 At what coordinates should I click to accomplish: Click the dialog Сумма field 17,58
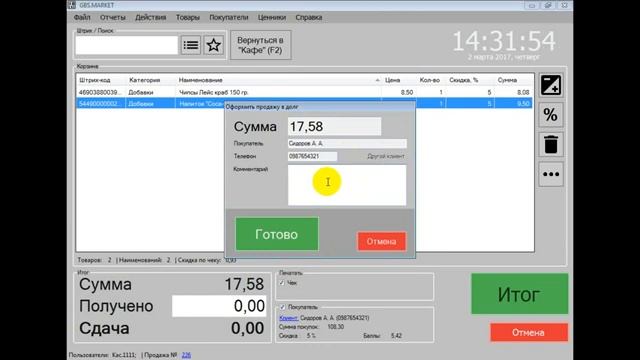click(x=334, y=127)
